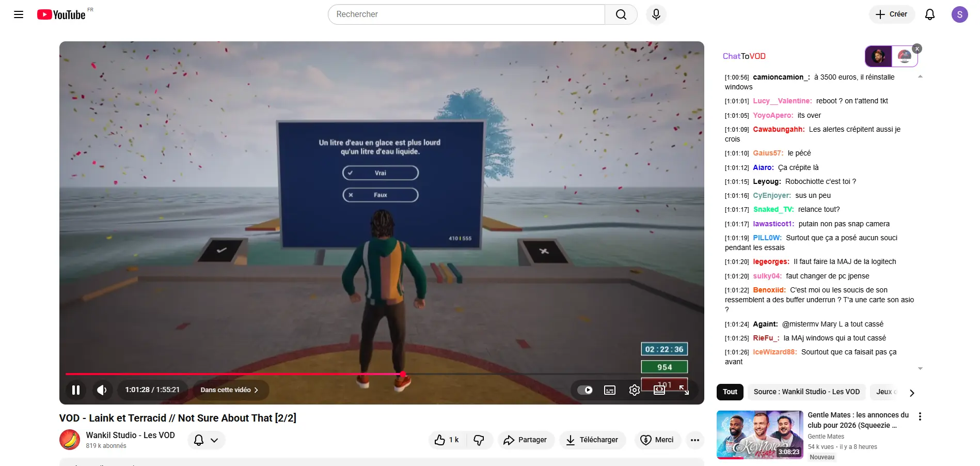Switch to theater mode
This screenshot has height=466, width=980.
tap(659, 390)
